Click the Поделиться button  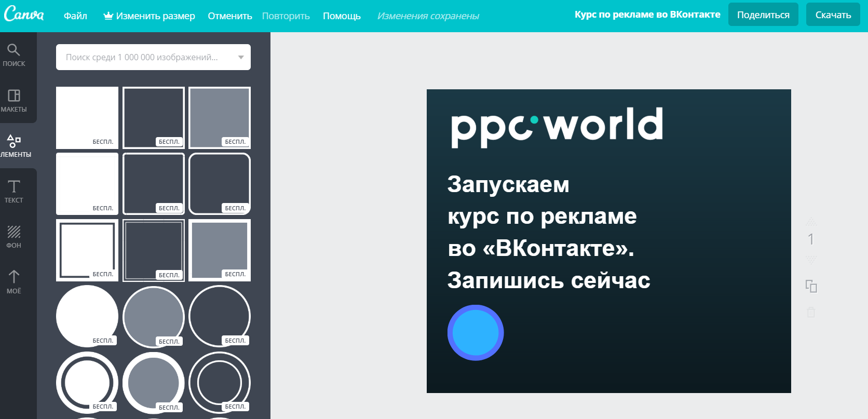[763, 15]
